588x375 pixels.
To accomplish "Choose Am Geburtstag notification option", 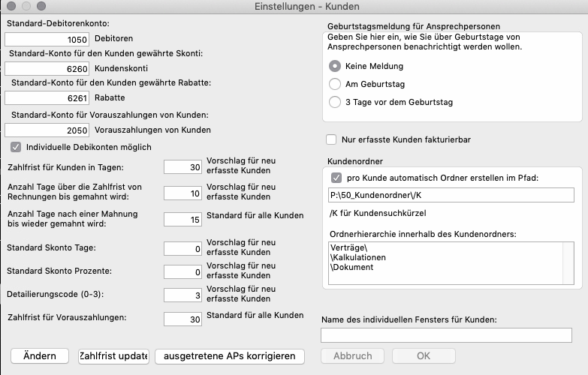I will click(x=335, y=84).
